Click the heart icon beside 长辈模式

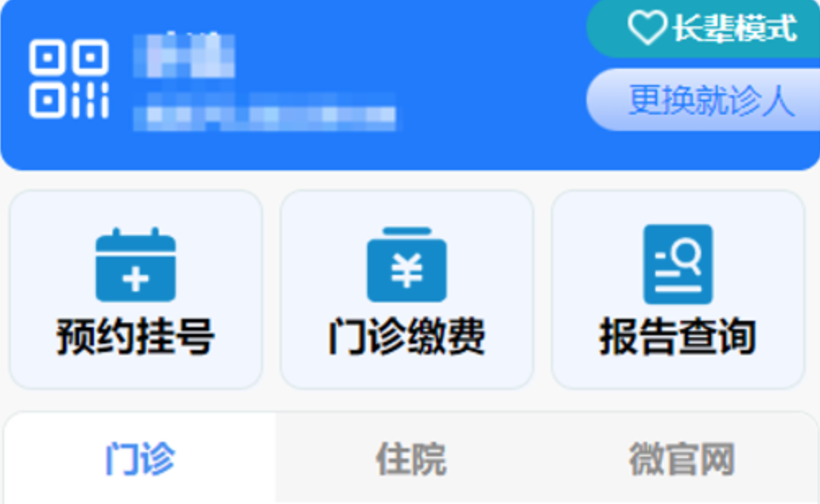647,27
